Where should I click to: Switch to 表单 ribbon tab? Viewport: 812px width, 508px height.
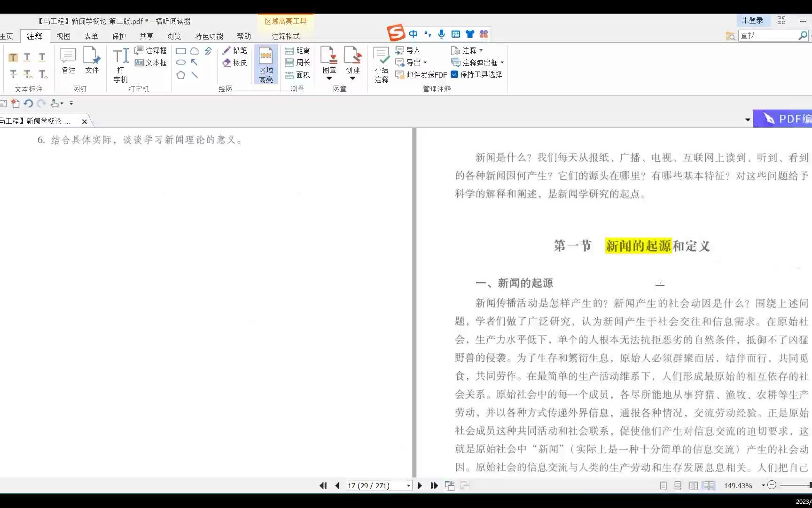click(x=91, y=36)
